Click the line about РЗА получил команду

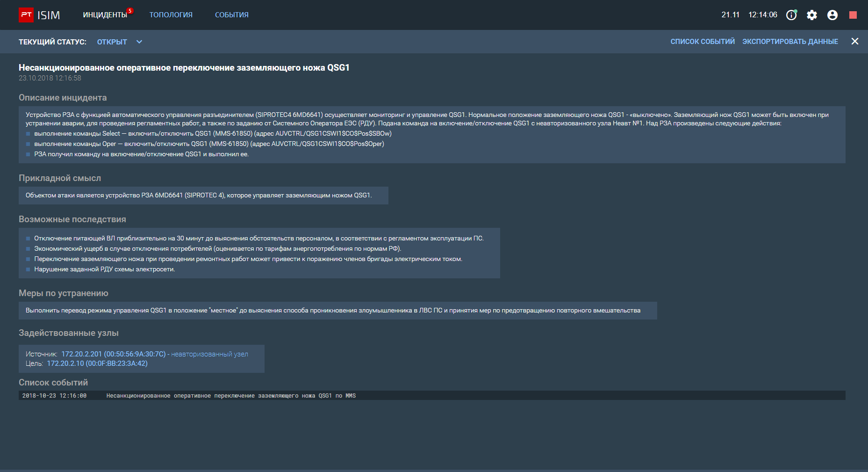click(141, 154)
